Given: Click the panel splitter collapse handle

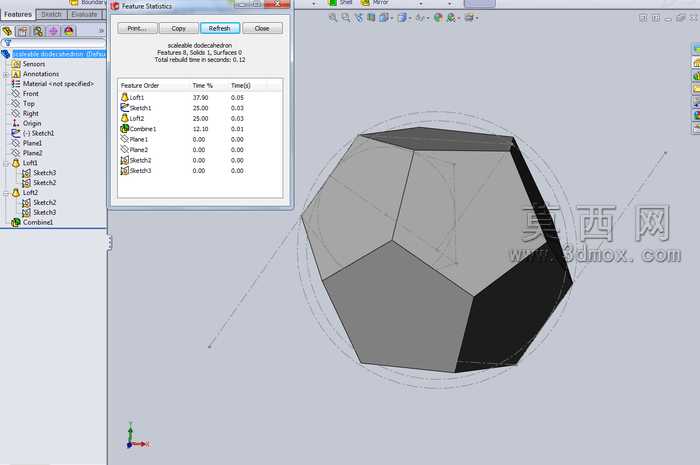Looking at the screenshot, I should pyautogui.click(x=109, y=242).
